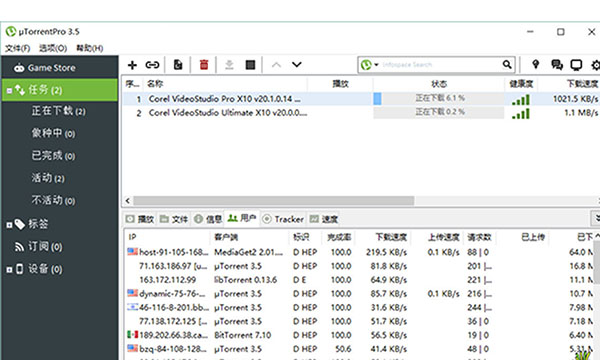Expand the 设备 tree node
This screenshot has height=360, width=600.
coord(9,270)
